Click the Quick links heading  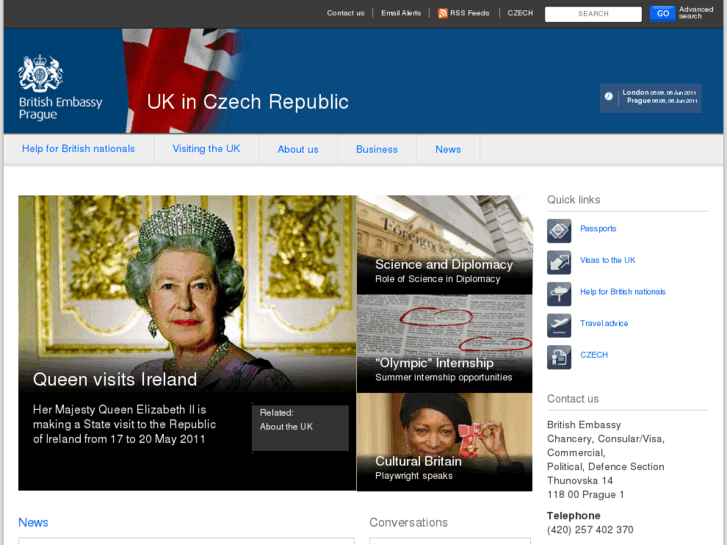(574, 199)
